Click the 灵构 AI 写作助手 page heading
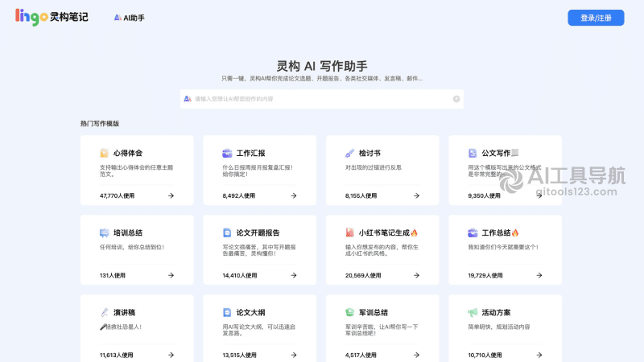This screenshot has height=362, width=644. point(321,66)
